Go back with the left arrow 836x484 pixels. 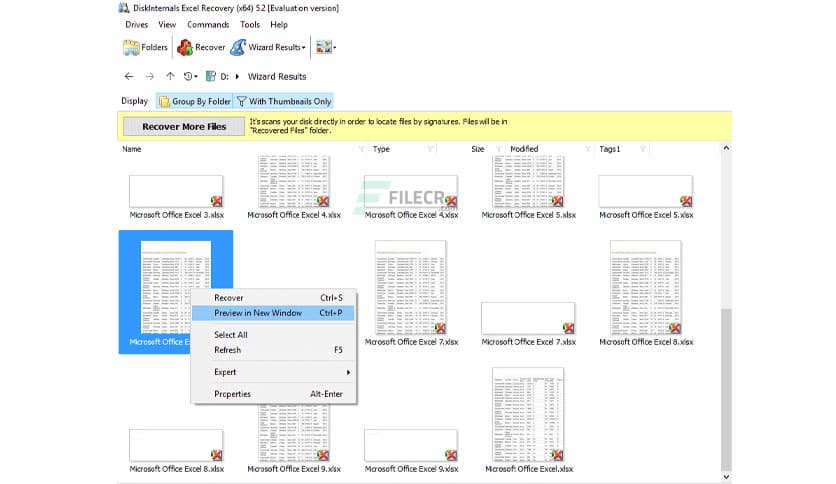coord(129,76)
